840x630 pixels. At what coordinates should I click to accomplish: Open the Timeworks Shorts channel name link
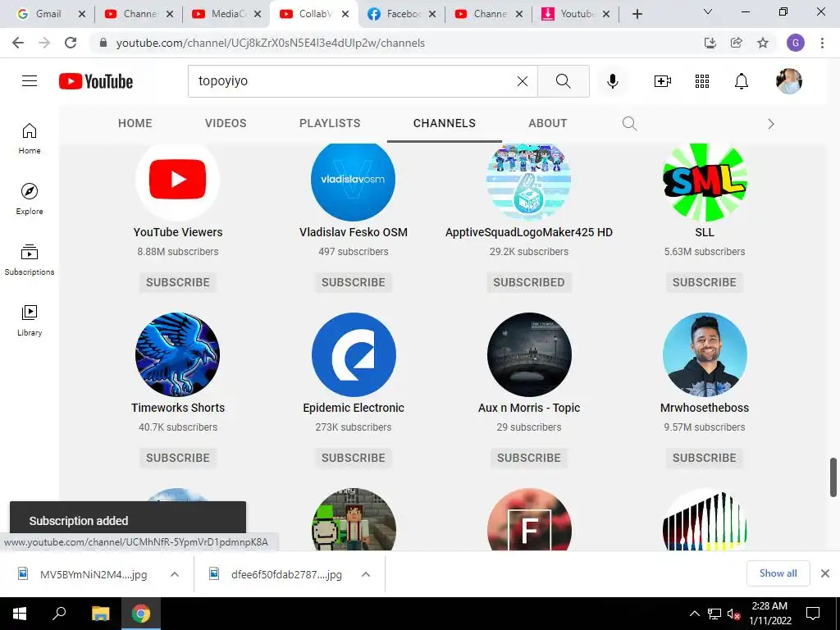click(178, 408)
